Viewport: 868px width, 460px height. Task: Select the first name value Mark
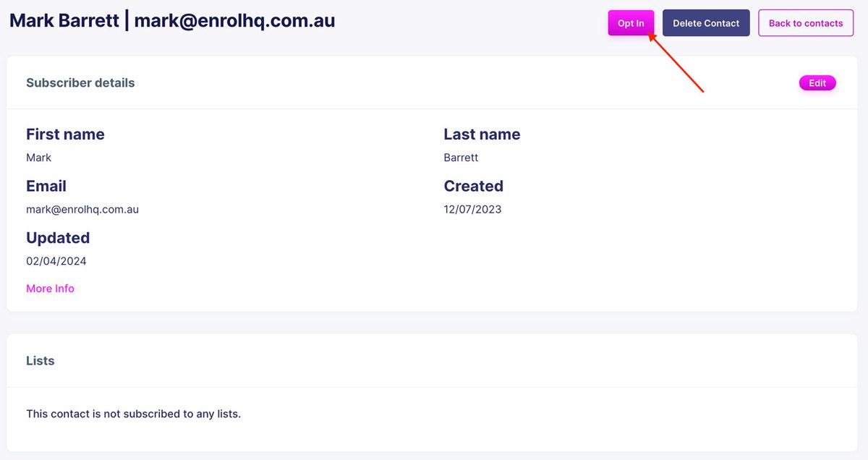point(39,158)
